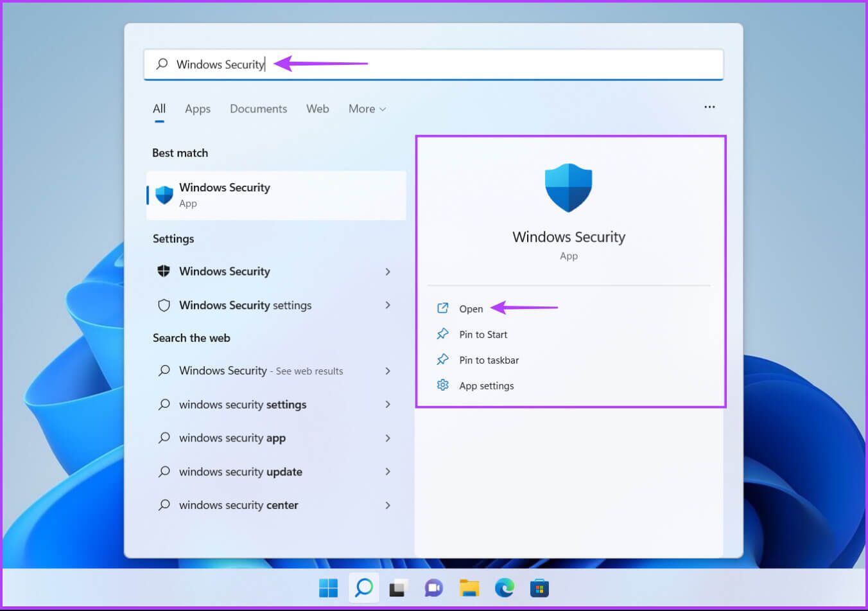
Task: Expand 'windows security center' suggestion arrow
Action: (388, 505)
